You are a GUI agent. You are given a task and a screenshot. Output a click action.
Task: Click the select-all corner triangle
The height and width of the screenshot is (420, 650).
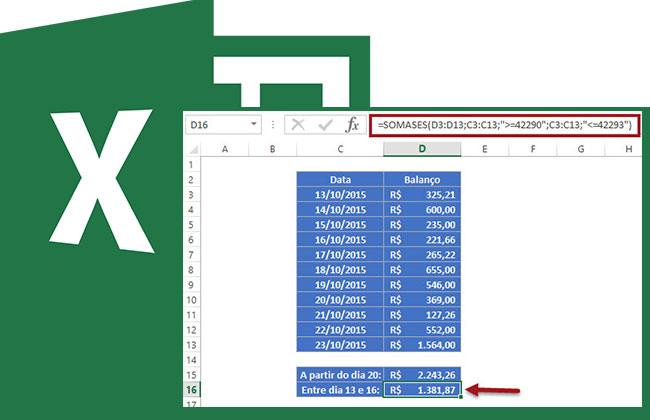[x=194, y=149]
